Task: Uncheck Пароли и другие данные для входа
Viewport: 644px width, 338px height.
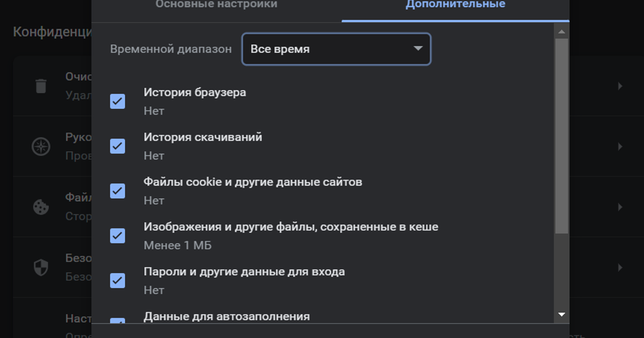Action: pos(118,281)
